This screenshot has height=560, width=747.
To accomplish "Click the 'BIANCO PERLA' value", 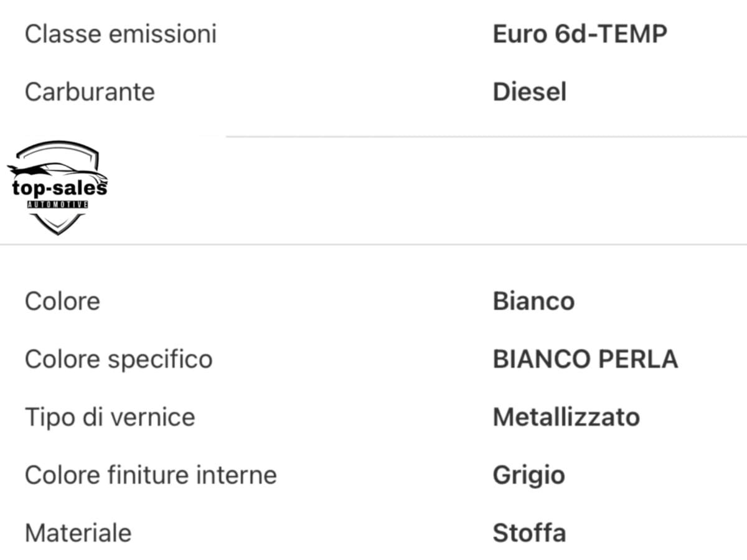I will click(x=585, y=359).
